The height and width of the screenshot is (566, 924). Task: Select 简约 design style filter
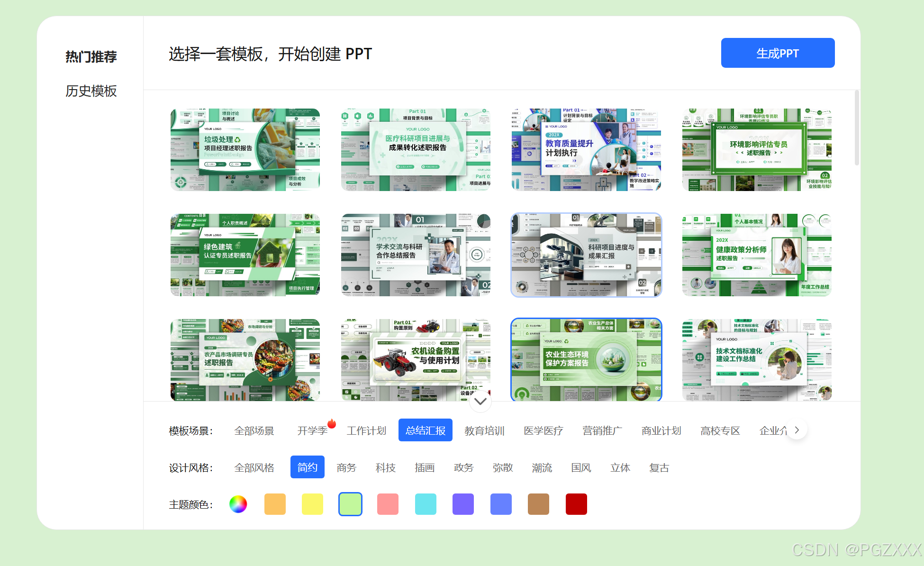click(x=307, y=467)
